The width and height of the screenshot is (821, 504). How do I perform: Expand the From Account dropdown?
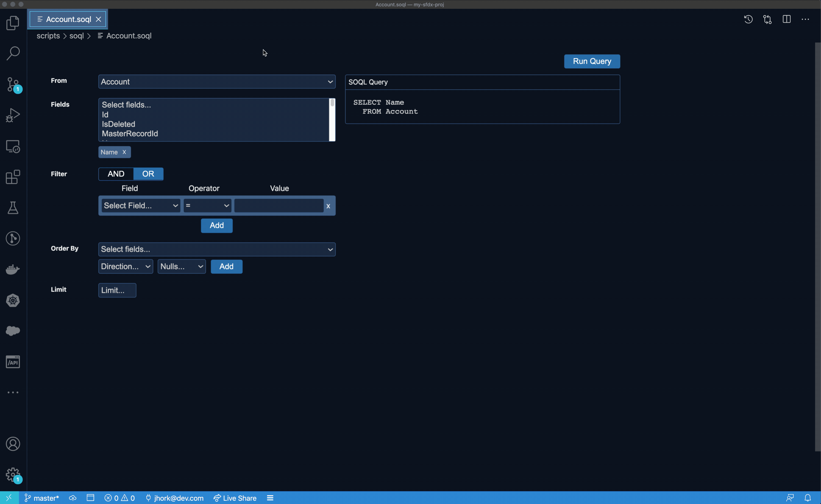tap(216, 82)
